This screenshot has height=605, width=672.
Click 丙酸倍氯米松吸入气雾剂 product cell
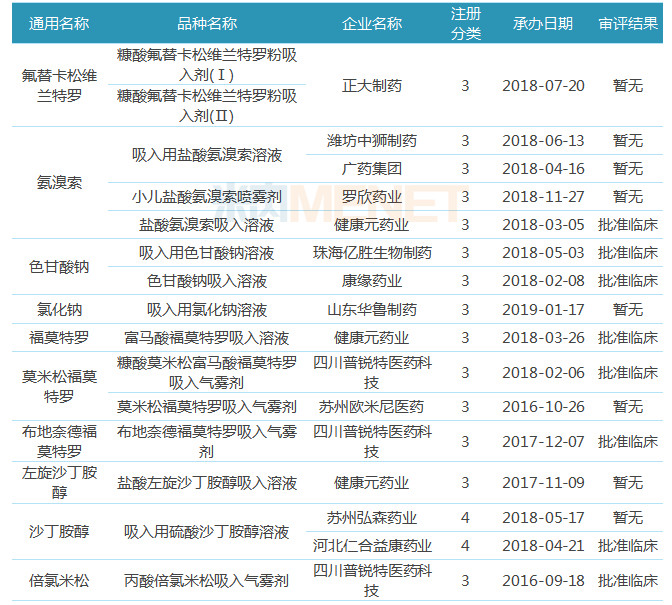click(x=207, y=581)
